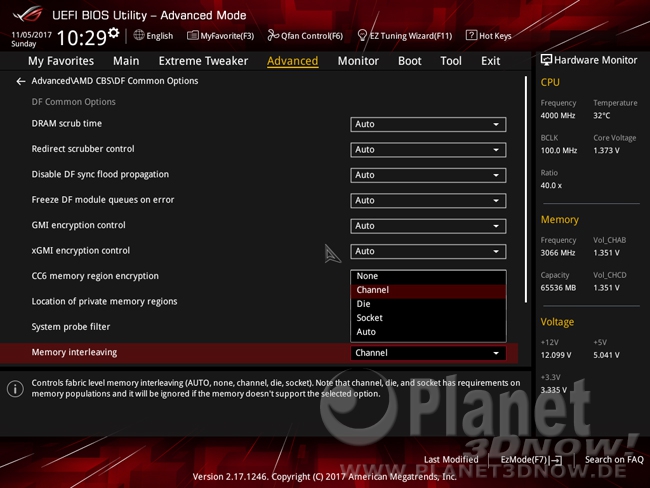
Task: Open Redirect scrubber control dropdown
Action: coord(428,150)
